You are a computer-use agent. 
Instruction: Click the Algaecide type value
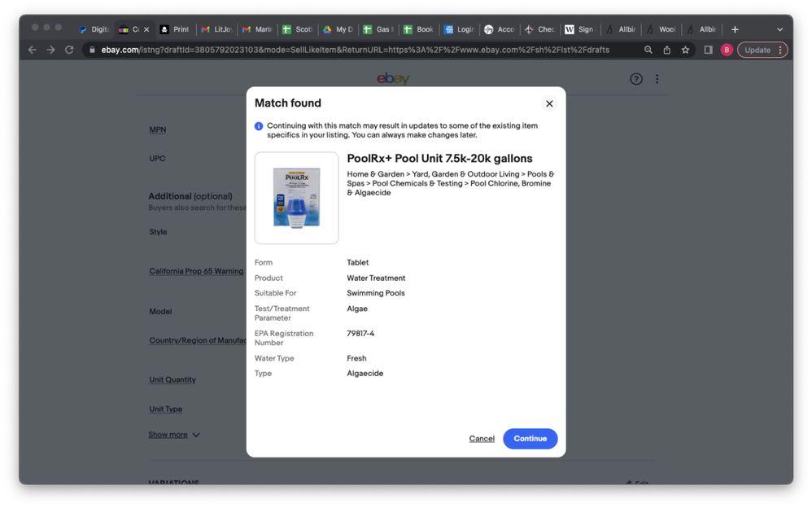[365, 374]
